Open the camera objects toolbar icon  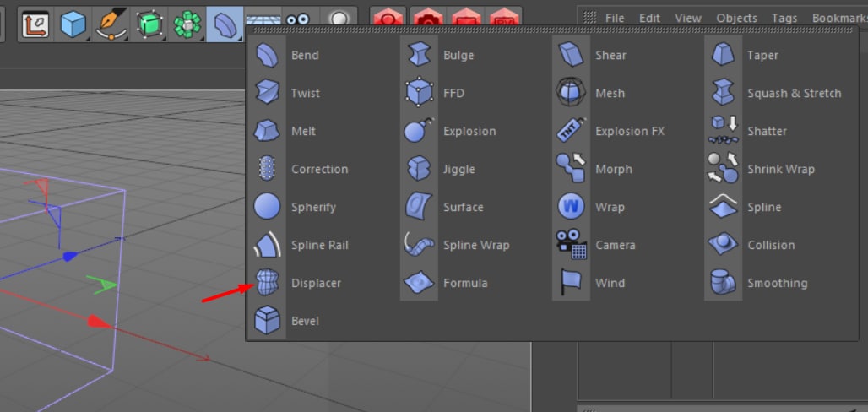(x=298, y=19)
